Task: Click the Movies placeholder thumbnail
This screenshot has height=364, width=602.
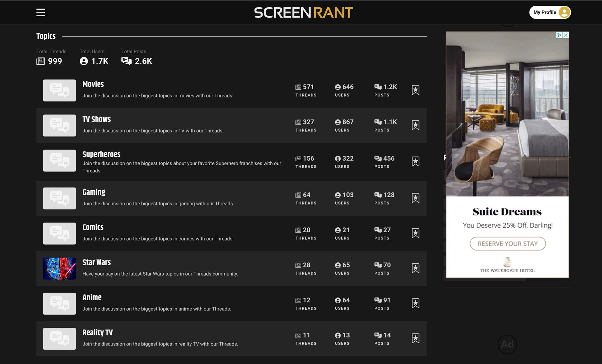Action: coord(59,90)
